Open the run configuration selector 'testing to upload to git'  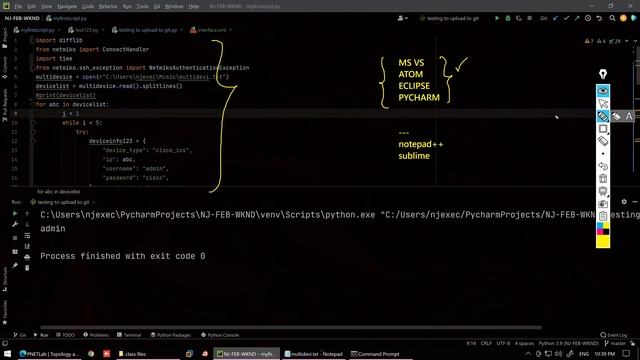point(449,18)
